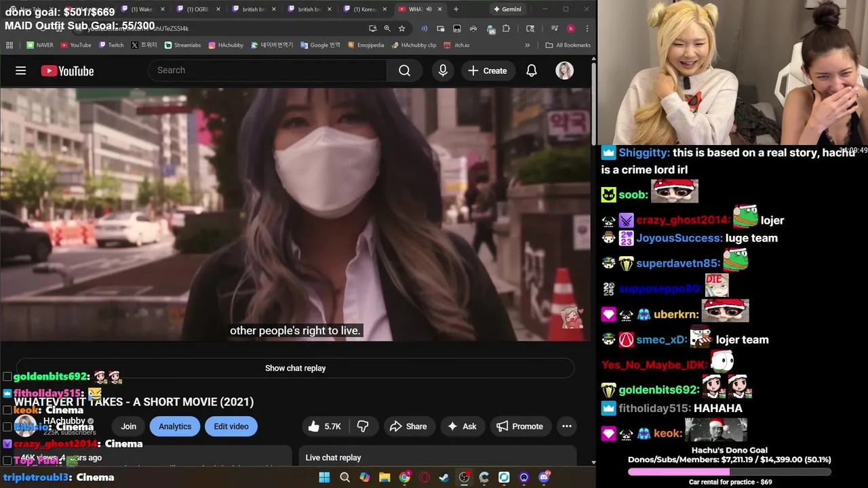
Task: Open the Create dropdown button
Action: [488, 70]
